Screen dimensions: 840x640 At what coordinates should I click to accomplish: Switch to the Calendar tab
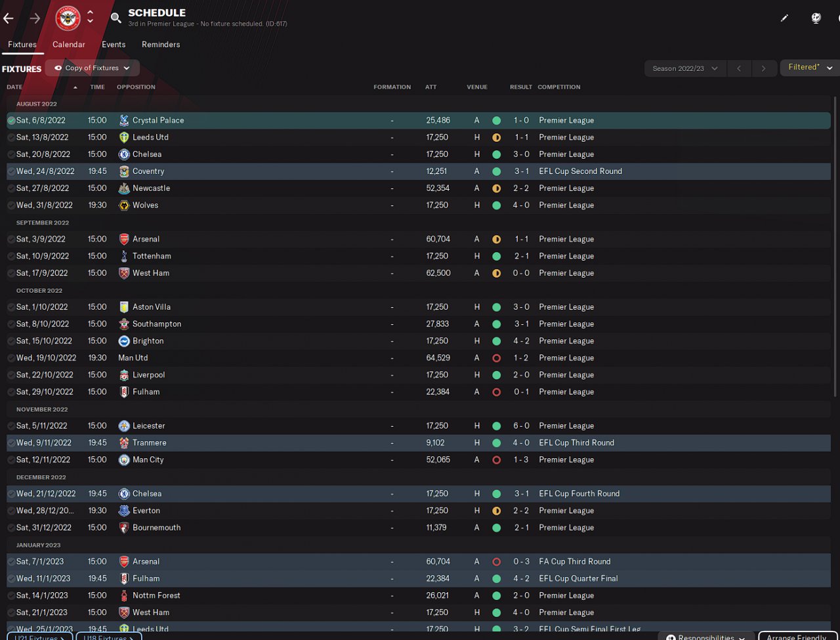(69, 45)
